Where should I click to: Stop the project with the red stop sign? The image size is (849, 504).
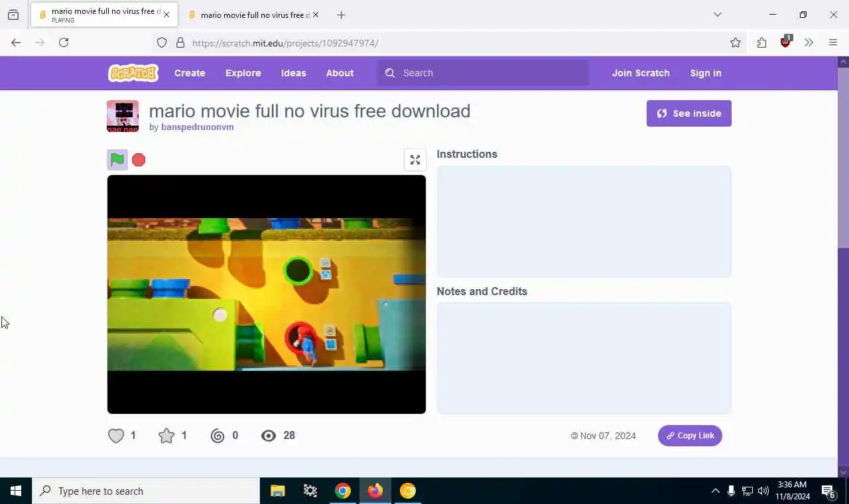coord(139,160)
